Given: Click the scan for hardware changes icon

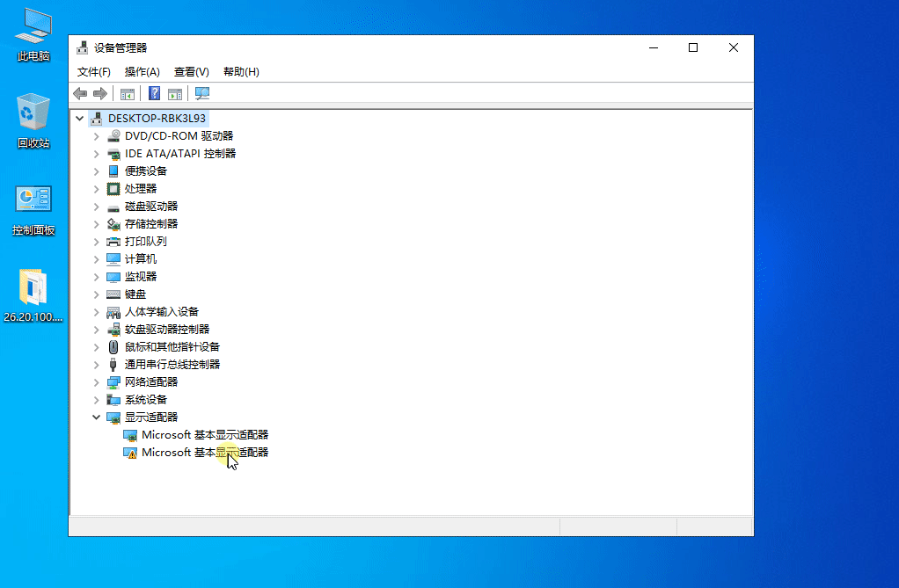Looking at the screenshot, I should coord(201,93).
